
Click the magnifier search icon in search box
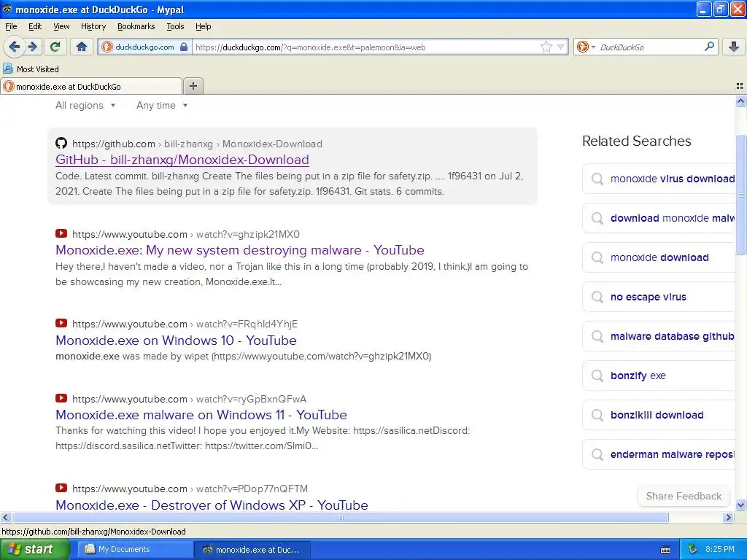[x=709, y=47]
